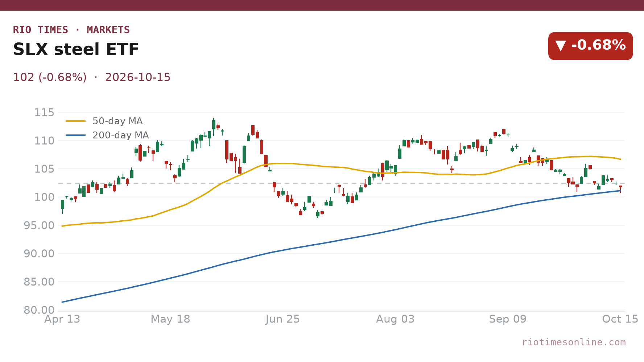Select the yellow 50-day MA legend line sample

[x=76, y=121]
